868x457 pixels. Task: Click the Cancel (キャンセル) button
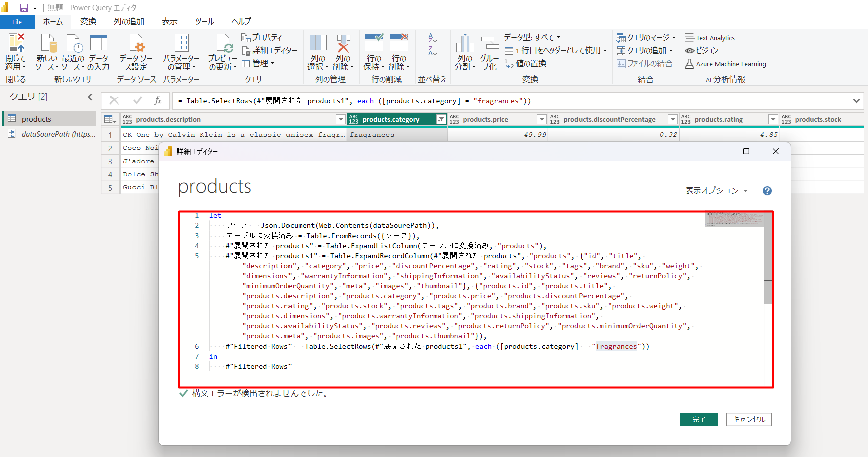click(749, 419)
